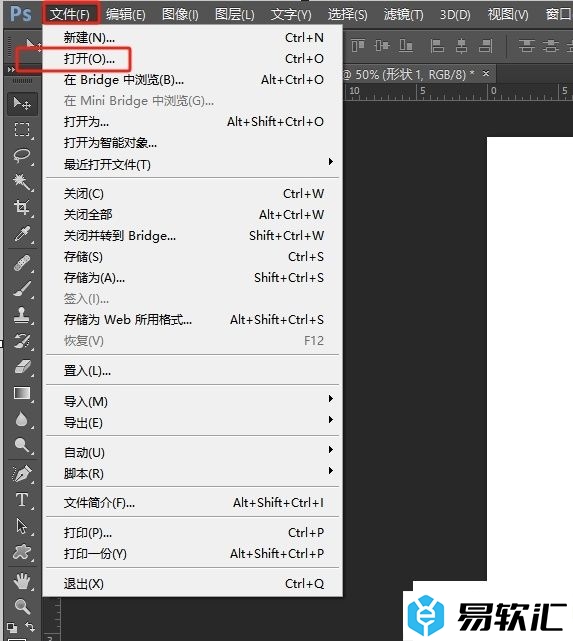Image resolution: width=573 pixels, height=641 pixels.
Task: Select the History Brush tool
Action: 22,341
